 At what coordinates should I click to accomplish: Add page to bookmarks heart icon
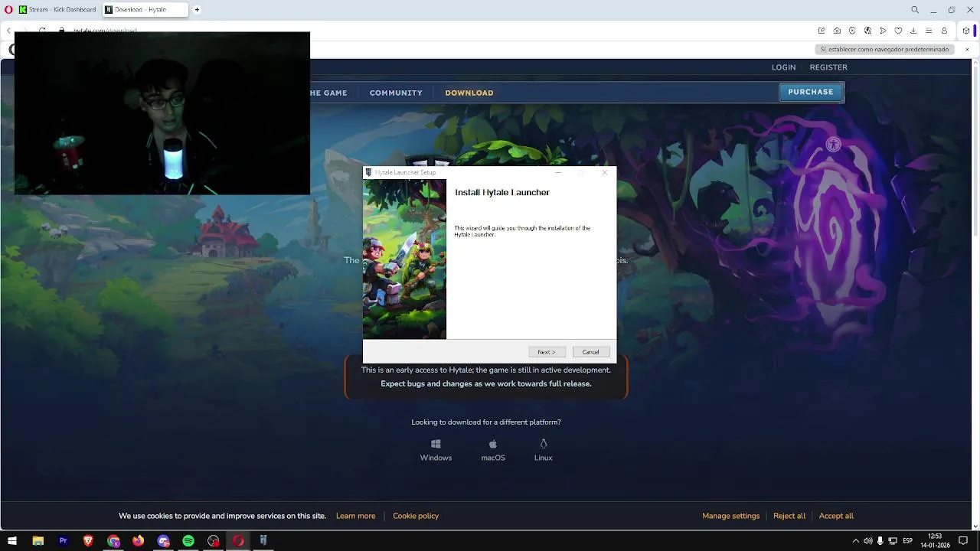898,31
